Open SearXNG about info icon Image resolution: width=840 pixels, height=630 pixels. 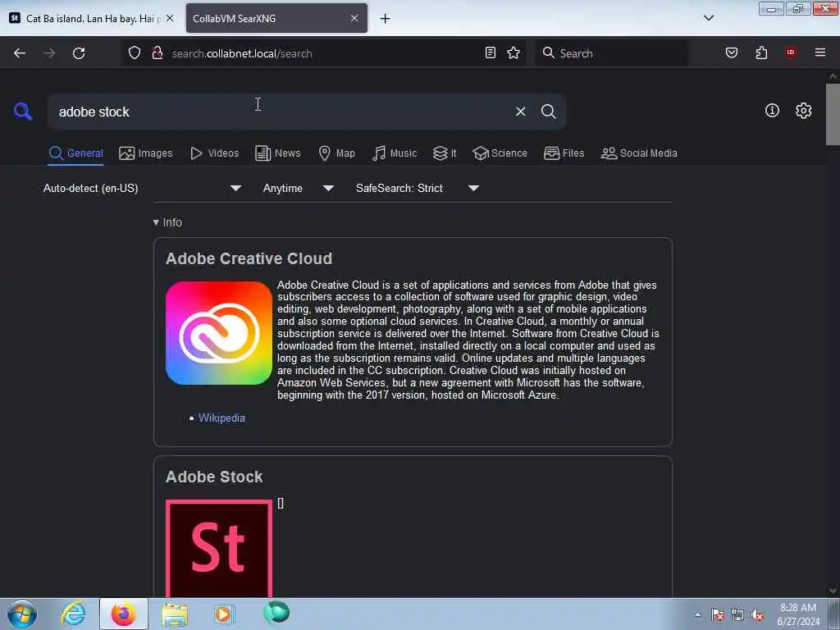[772, 111]
